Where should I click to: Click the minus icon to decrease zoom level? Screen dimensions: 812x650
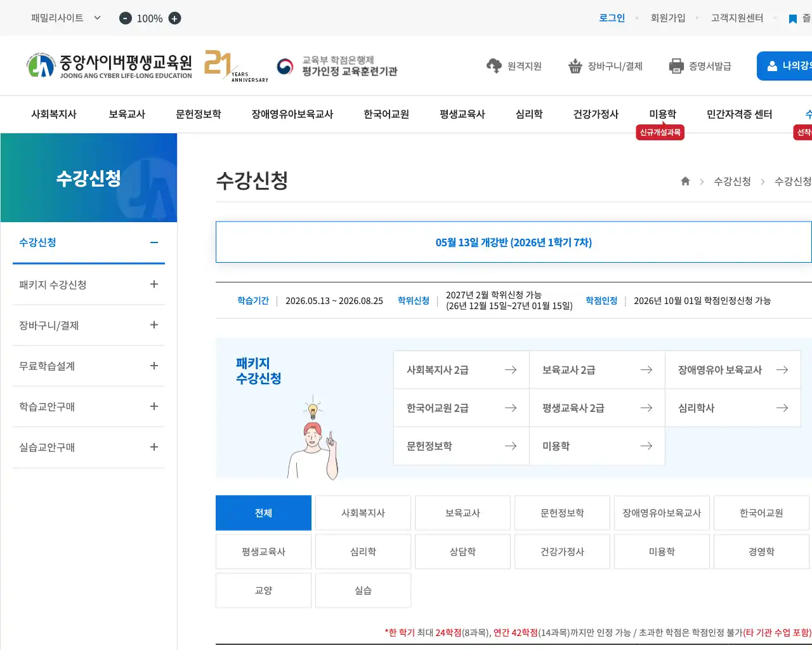(x=125, y=18)
